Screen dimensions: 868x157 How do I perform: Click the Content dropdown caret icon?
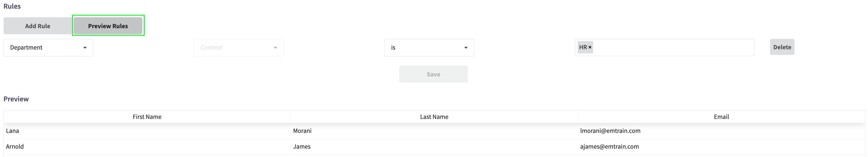(276, 48)
